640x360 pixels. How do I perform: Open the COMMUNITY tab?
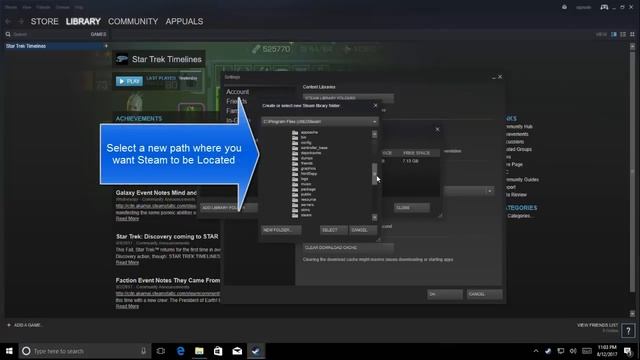coord(133,21)
